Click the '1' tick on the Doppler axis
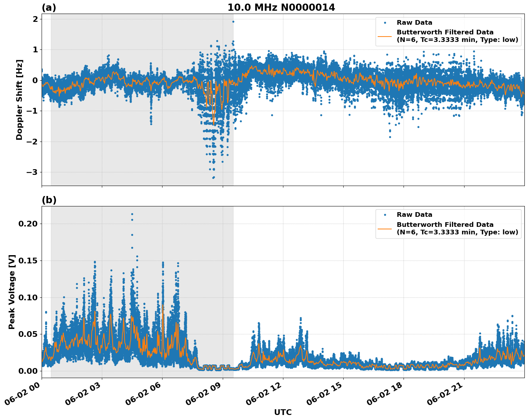This screenshot has width=528, height=420. (x=35, y=50)
